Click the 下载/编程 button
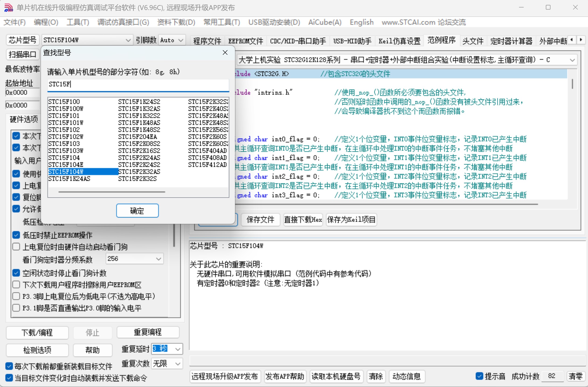The image size is (588, 387). click(37, 332)
